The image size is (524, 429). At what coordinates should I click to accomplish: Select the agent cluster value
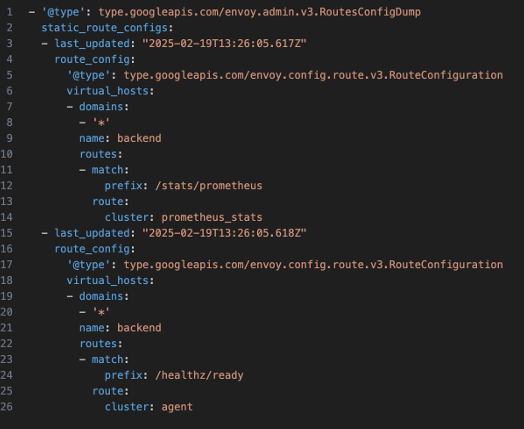point(177,407)
